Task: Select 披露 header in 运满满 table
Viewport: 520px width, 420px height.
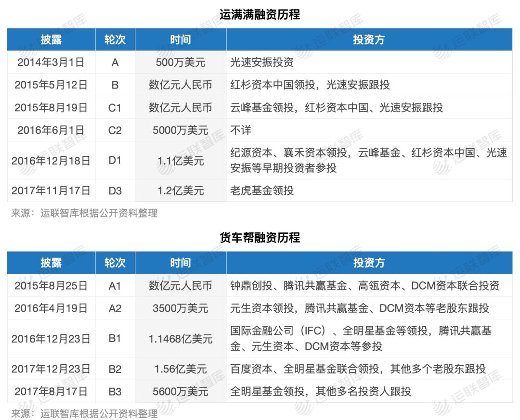Action: [52, 39]
